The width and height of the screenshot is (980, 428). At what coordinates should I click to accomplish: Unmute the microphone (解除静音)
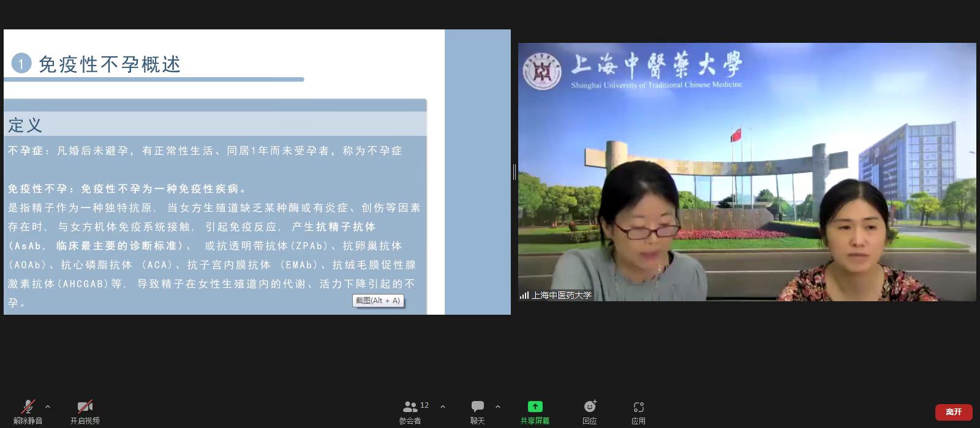pos(28,411)
